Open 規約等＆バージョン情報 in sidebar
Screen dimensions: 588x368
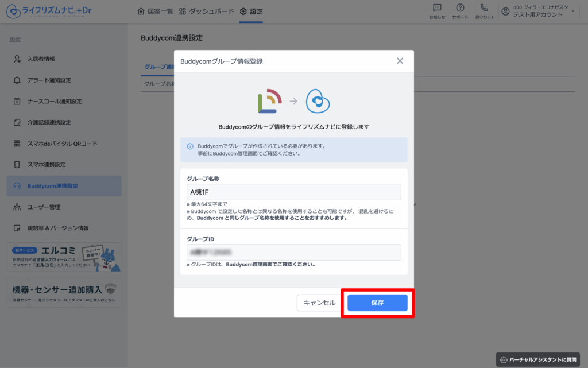64,228
